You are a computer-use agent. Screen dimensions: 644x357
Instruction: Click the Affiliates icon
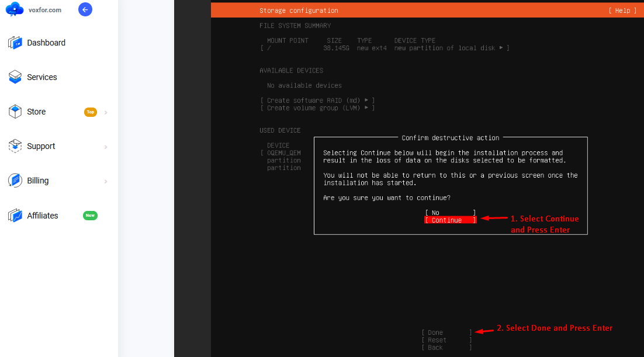[x=13, y=215]
